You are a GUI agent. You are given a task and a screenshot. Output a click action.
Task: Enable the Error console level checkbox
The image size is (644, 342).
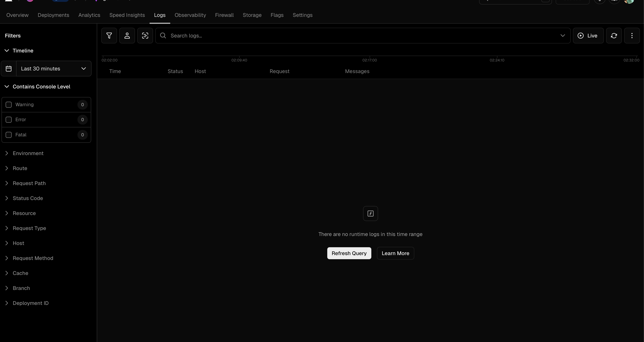[9, 119]
